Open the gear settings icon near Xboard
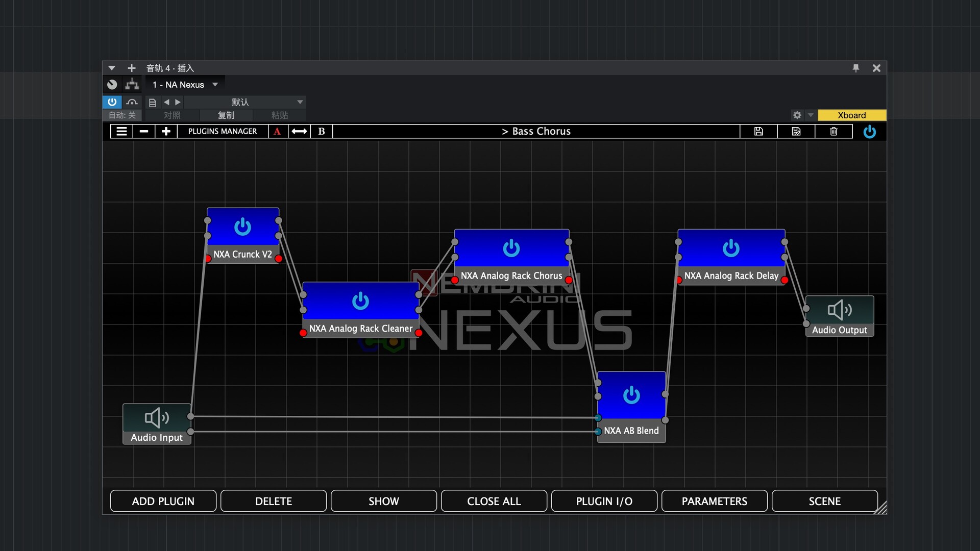980x551 pixels. [797, 115]
